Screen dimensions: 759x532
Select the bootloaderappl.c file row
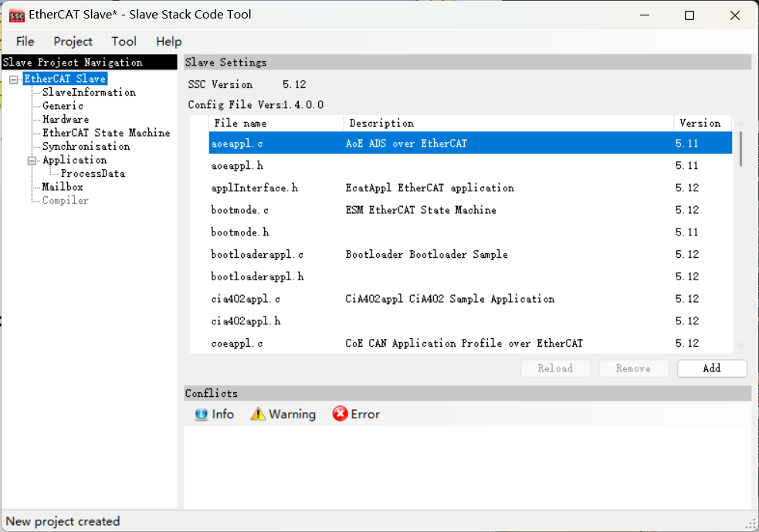point(470,255)
